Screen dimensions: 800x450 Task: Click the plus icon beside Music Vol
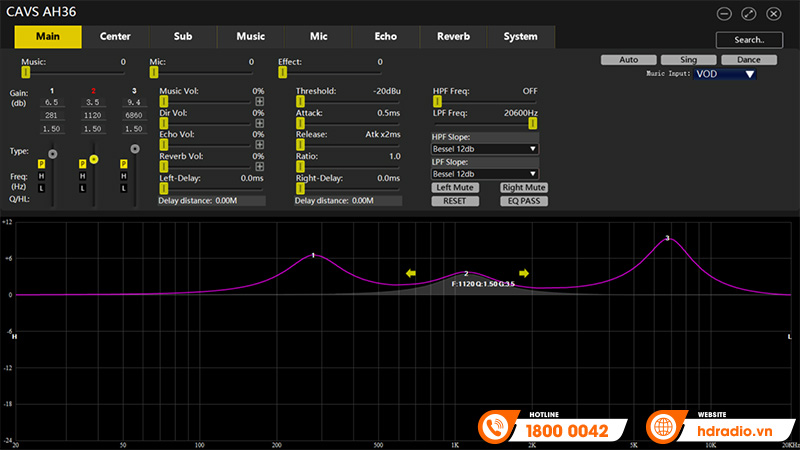pyautogui.click(x=260, y=101)
